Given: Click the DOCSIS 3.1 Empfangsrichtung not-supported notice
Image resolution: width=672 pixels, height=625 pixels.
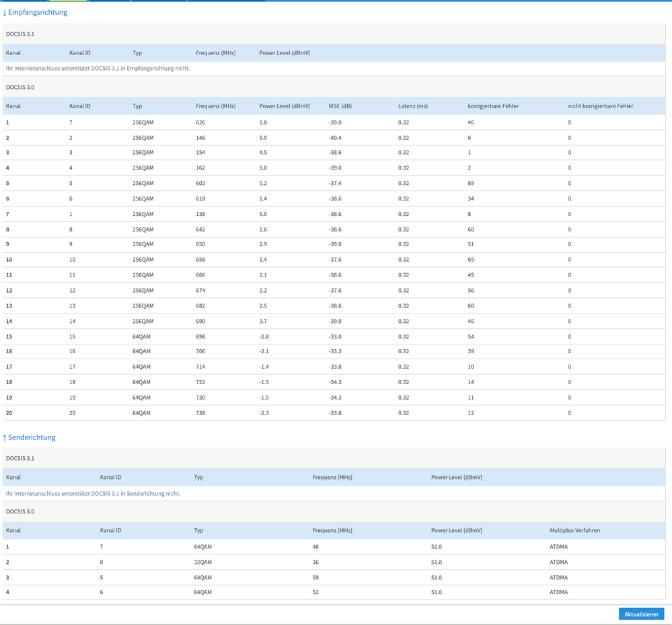Looking at the screenshot, I should 98,68.
